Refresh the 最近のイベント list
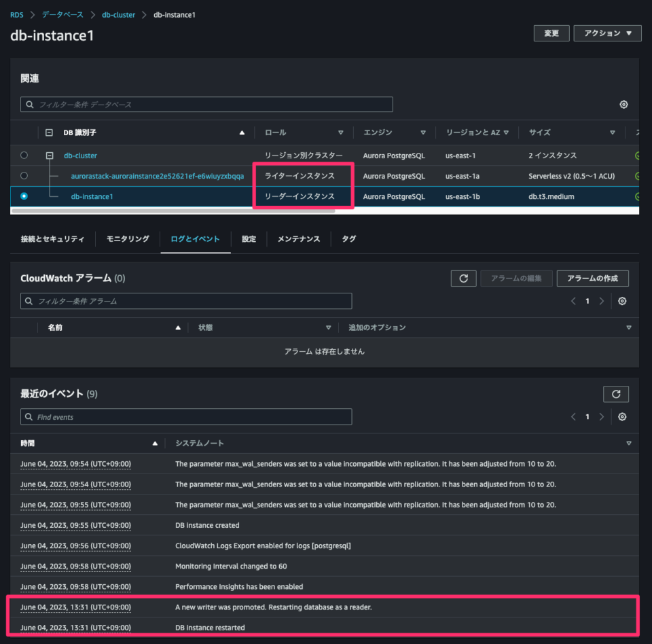This screenshot has height=644, width=652. [x=616, y=393]
